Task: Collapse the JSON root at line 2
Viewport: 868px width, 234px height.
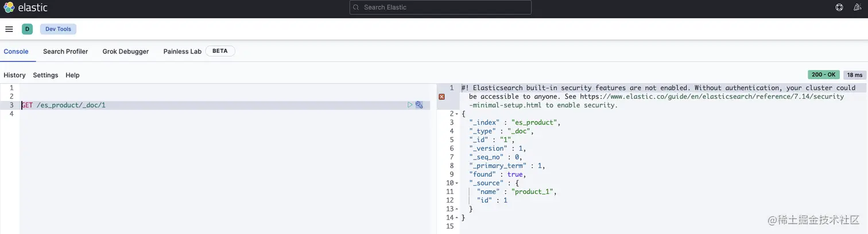Action: click(457, 114)
